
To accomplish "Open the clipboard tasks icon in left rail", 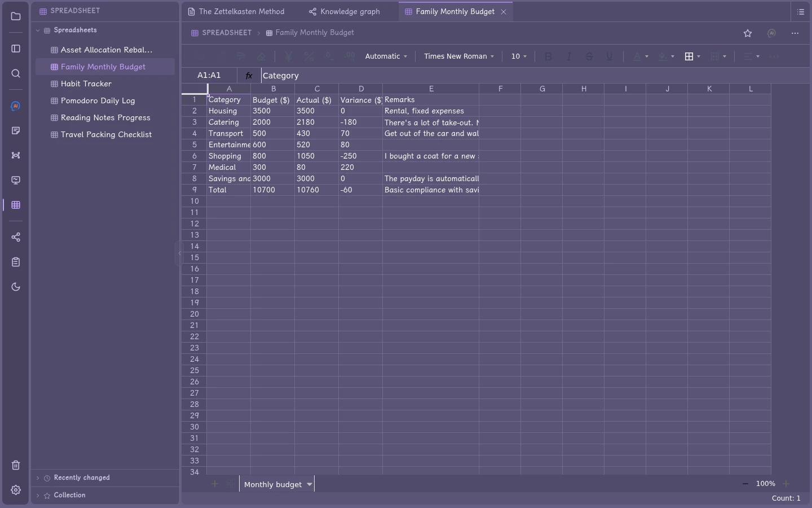I will click(x=16, y=262).
